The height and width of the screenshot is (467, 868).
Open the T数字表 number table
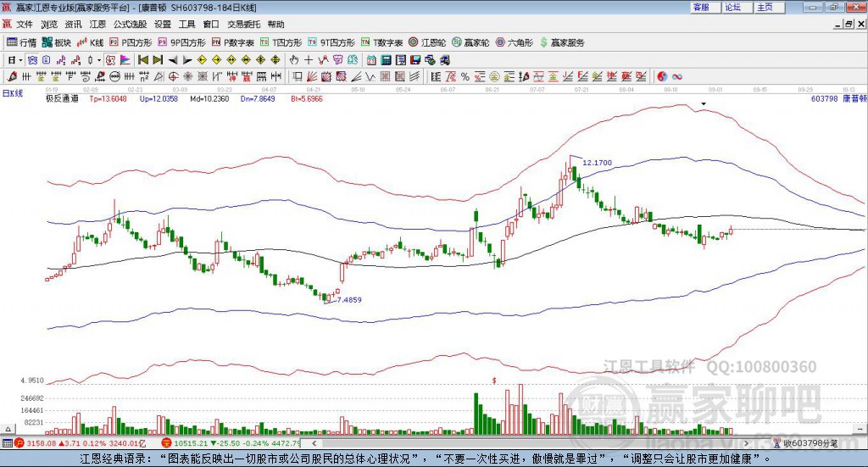tap(382, 42)
